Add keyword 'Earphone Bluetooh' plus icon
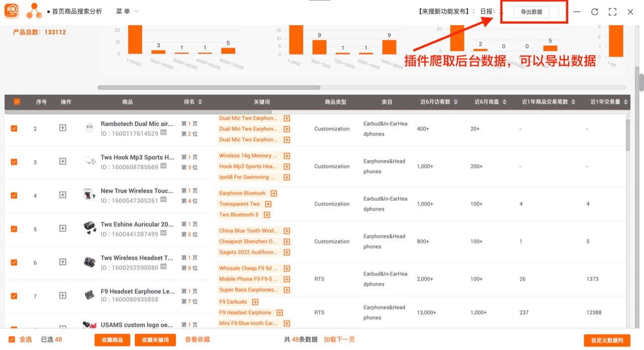 coord(274,193)
